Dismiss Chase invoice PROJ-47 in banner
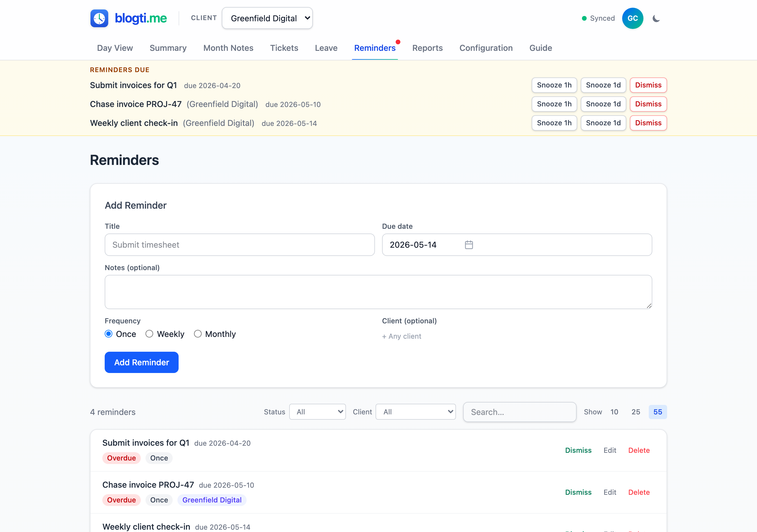The width and height of the screenshot is (757, 532). pyautogui.click(x=648, y=104)
